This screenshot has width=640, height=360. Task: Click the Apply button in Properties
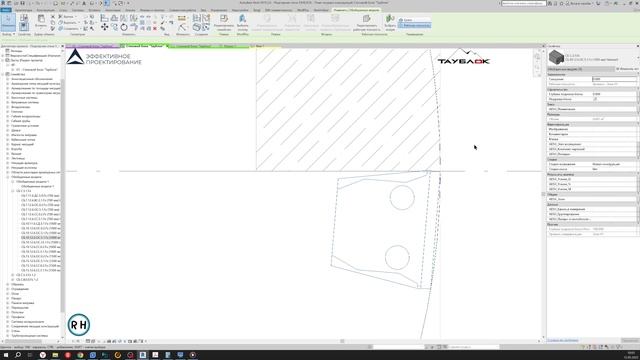[630, 340]
